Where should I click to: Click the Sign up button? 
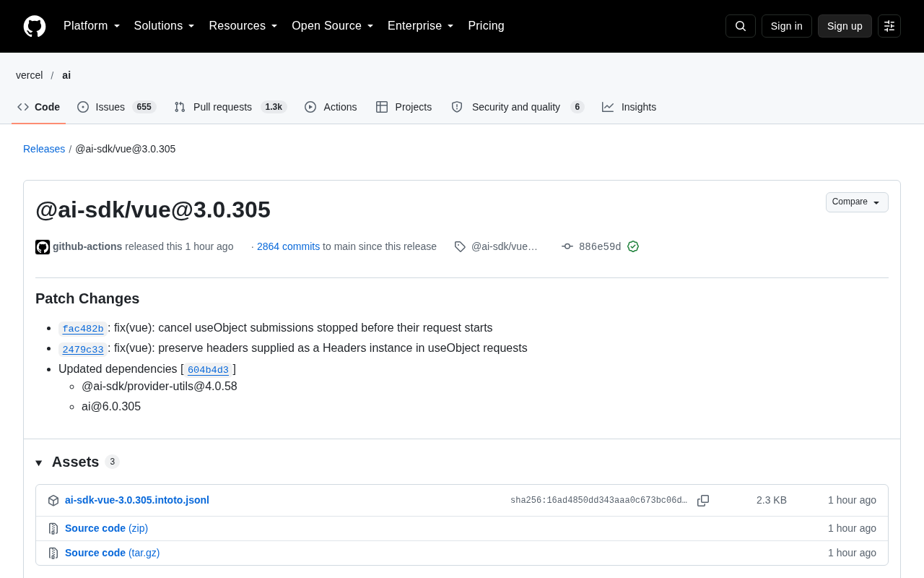click(845, 26)
